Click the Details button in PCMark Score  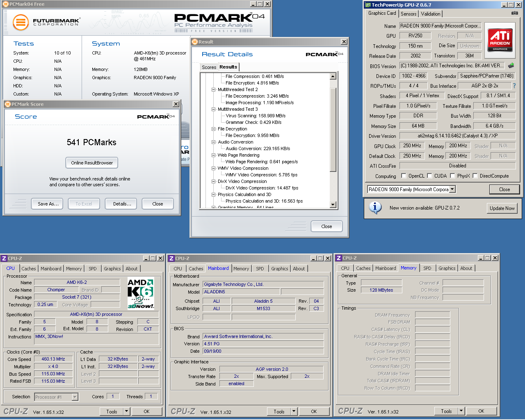coord(121,204)
